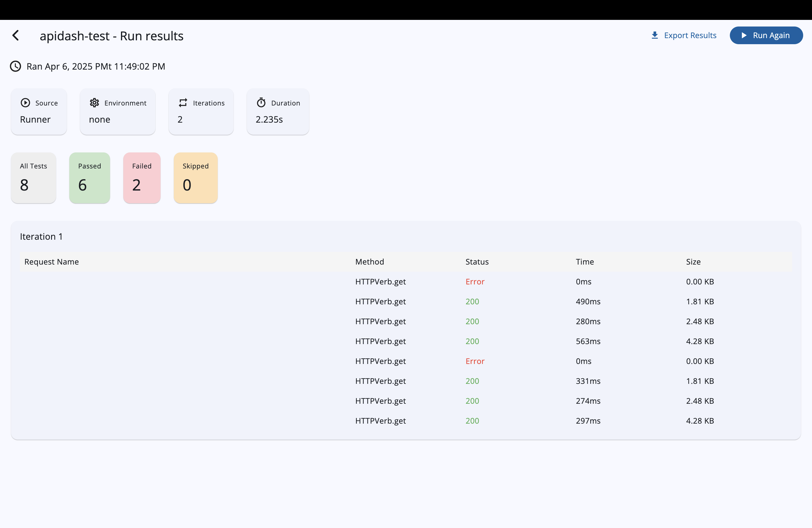
Task: Click the Environment gear icon
Action: click(x=94, y=103)
